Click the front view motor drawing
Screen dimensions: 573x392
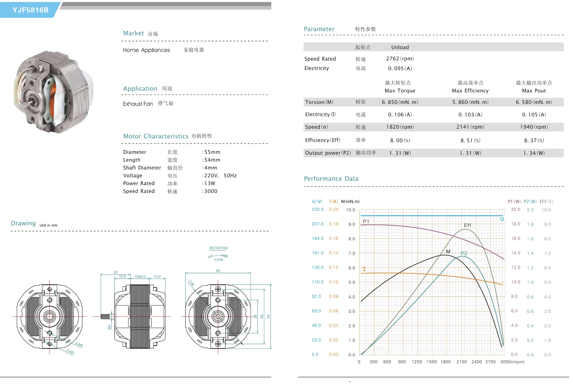click(50, 316)
